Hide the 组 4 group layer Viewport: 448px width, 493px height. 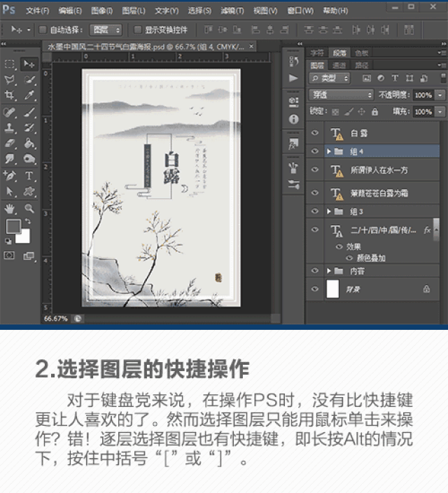315,151
